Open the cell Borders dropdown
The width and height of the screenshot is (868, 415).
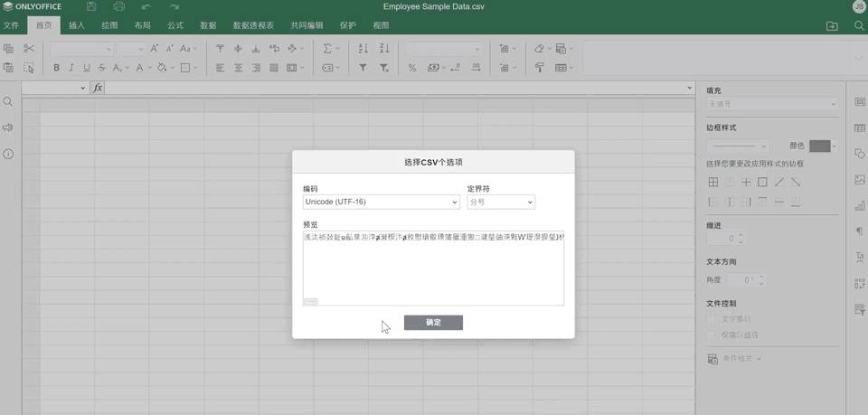point(189,68)
